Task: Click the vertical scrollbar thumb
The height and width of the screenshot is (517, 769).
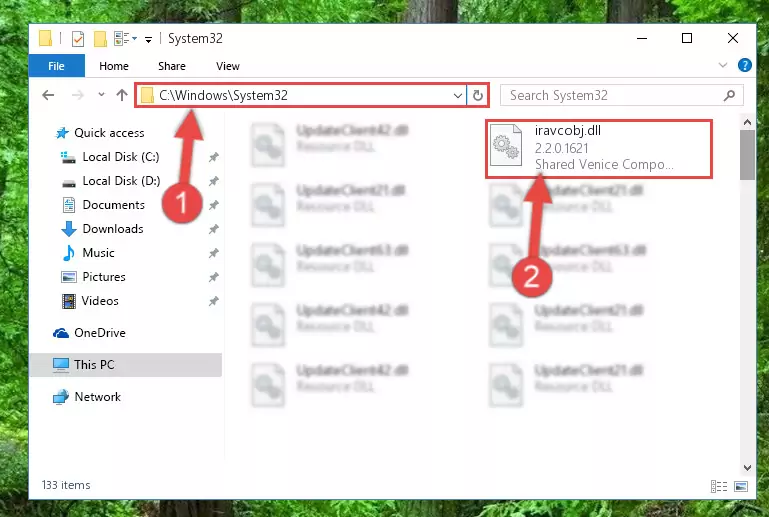Action: coord(747,155)
